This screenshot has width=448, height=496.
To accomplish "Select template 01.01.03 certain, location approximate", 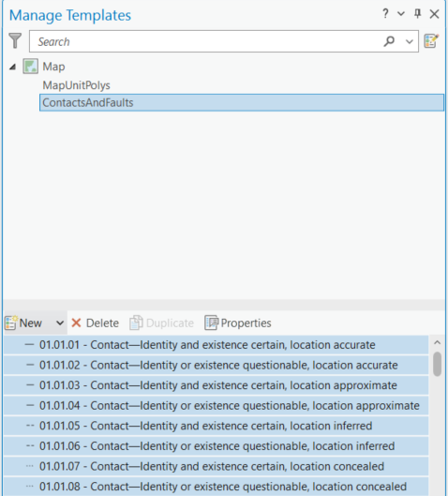I will coord(216,385).
